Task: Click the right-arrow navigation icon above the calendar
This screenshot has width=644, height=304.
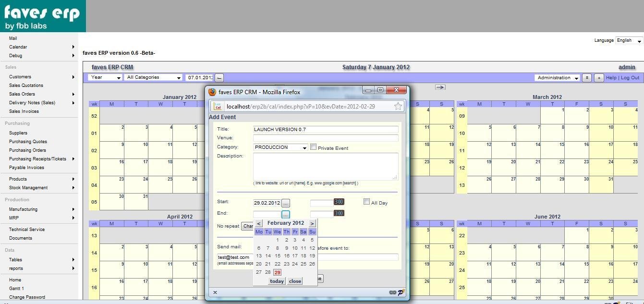Action: tap(440, 87)
